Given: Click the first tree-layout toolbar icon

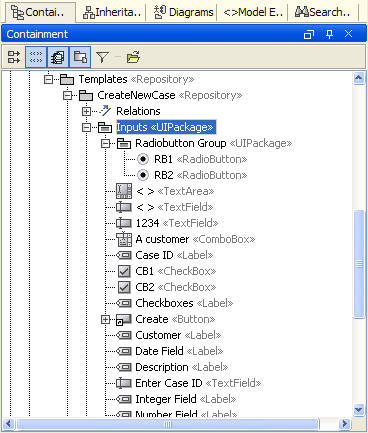Looking at the screenshot, I should pos(14,57).
